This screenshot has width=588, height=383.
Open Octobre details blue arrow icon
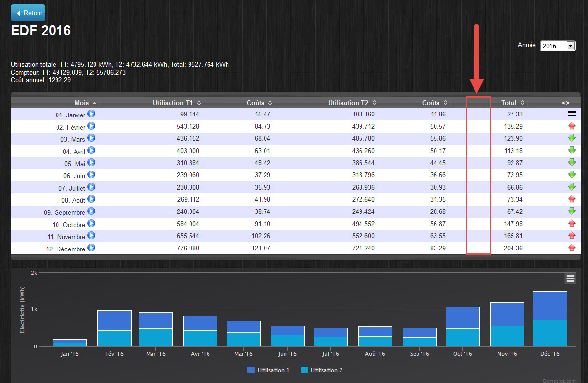(91, 224)
